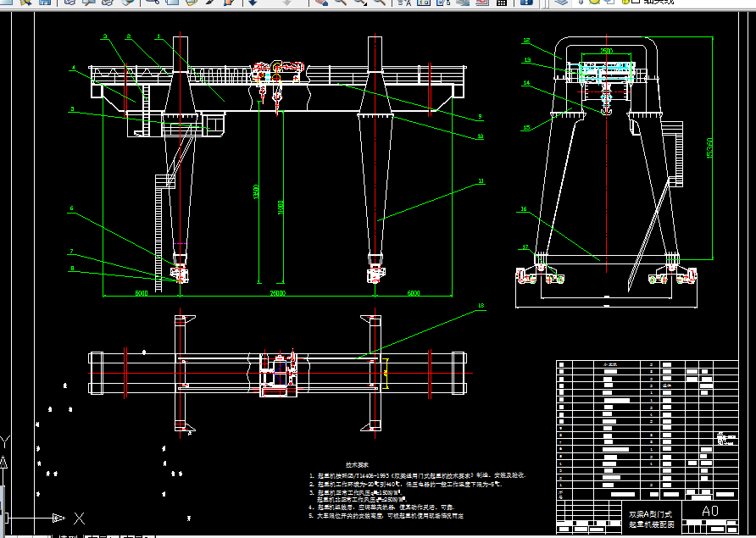
Task: Select part balloon number 7 label
Action: 71,252
